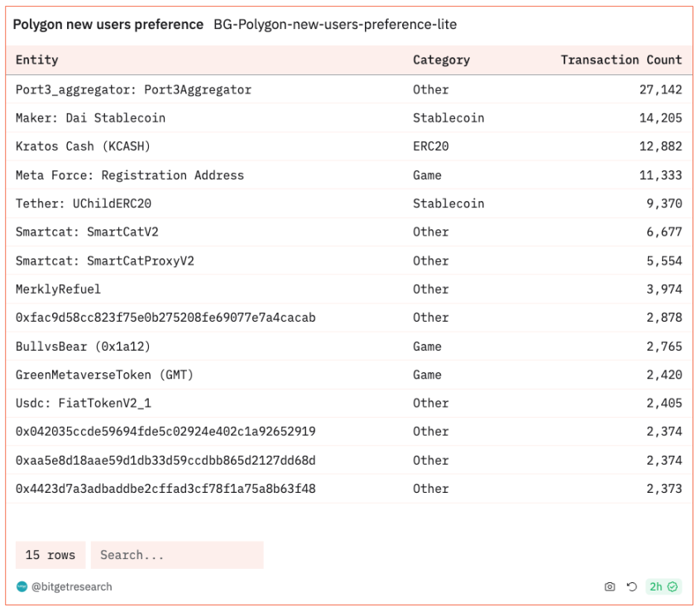Click the refresh query icon
This screenshot has width=700, height=612.
(x=631, y=586)
